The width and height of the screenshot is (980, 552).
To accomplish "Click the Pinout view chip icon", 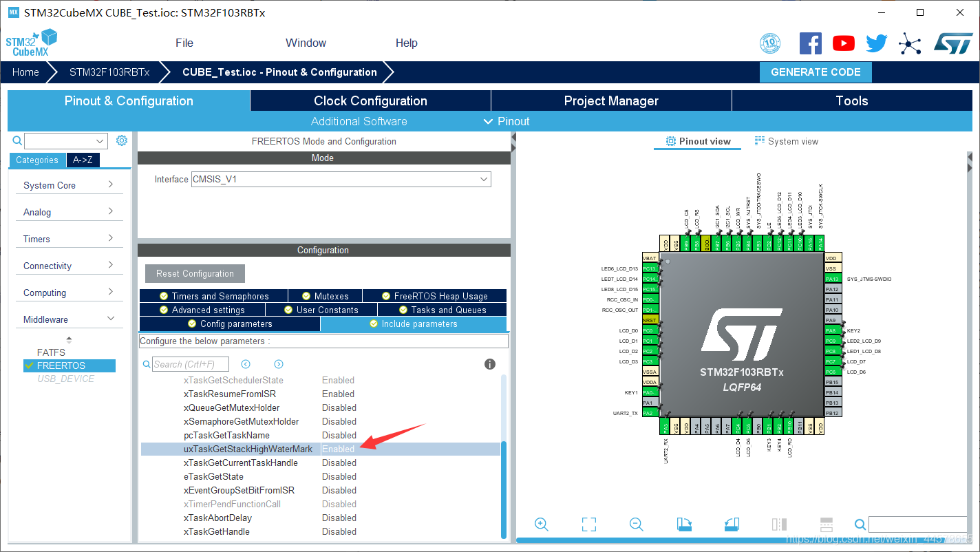I will (671, 141).
